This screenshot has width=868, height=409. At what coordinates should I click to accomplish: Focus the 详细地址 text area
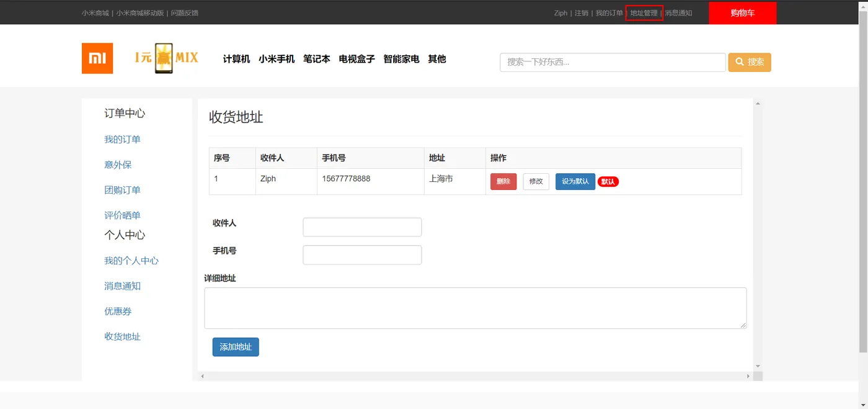click(476, 308)
